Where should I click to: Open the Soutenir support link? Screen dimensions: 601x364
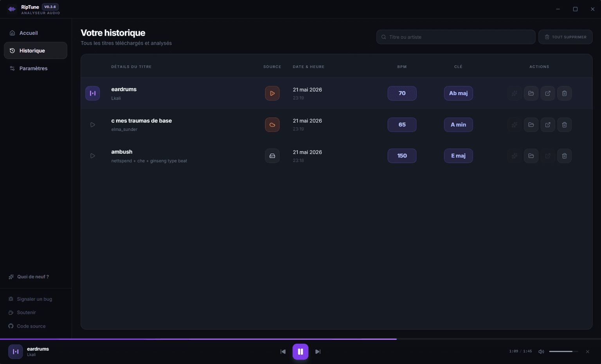[22, 312]
